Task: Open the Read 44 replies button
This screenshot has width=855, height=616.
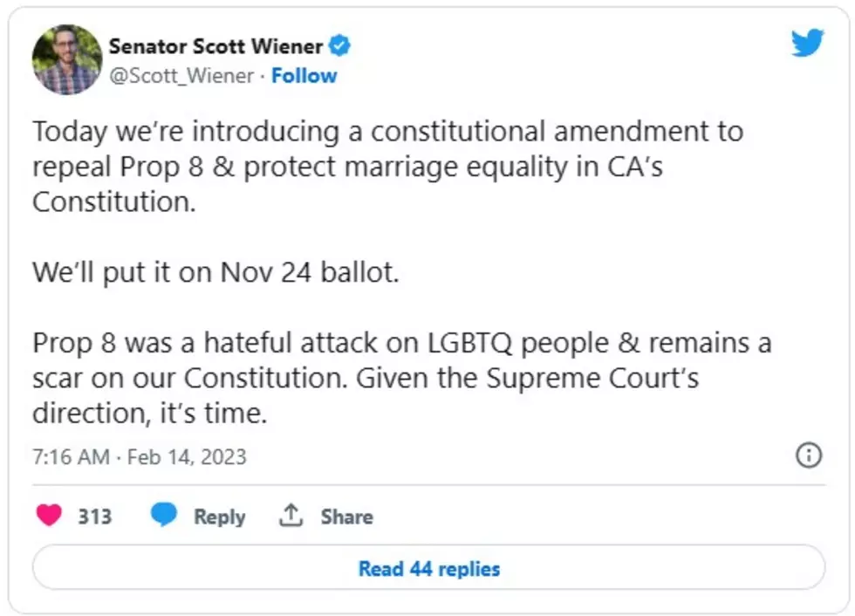Action: coord(428,567)
